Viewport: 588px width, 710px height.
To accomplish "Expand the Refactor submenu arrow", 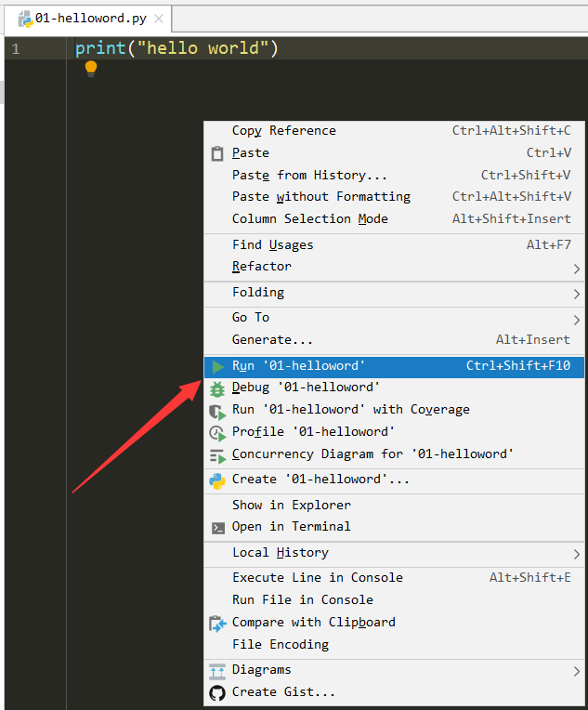I will pyautogui.click(x=577, y=269).
